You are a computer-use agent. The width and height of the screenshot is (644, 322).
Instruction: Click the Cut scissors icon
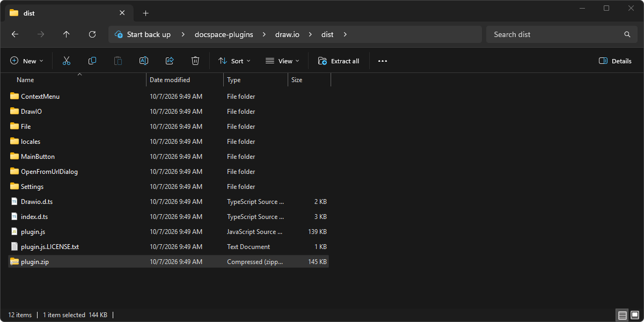[67, 61]
